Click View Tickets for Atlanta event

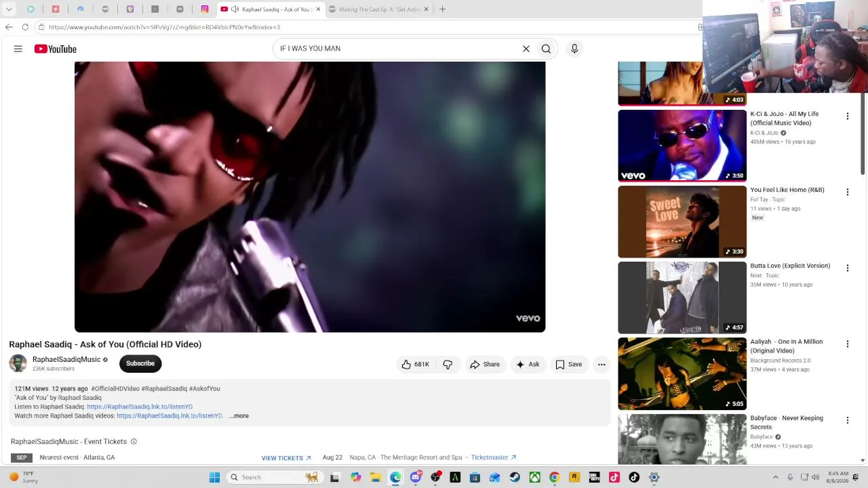coord(286,458)
